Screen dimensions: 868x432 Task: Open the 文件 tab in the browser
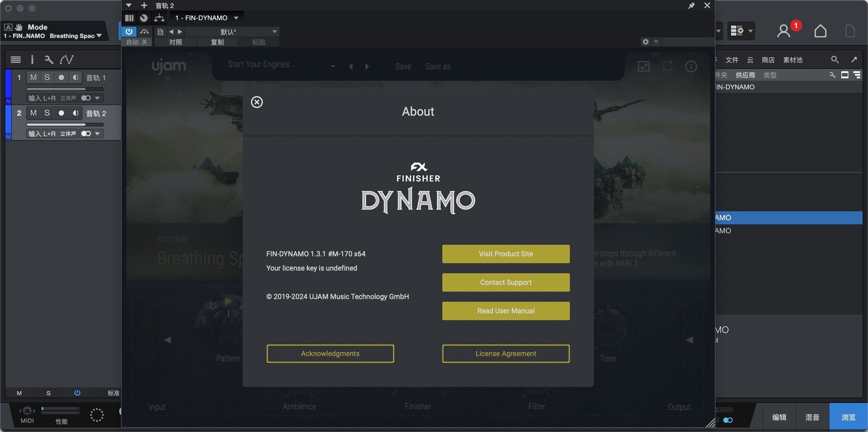click(732, 60)
